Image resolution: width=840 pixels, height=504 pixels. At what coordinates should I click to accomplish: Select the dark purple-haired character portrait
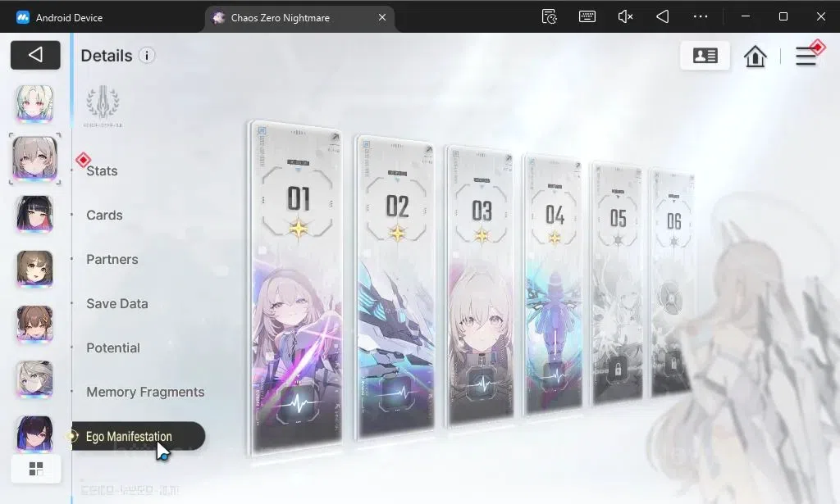[x=34, y=434]
